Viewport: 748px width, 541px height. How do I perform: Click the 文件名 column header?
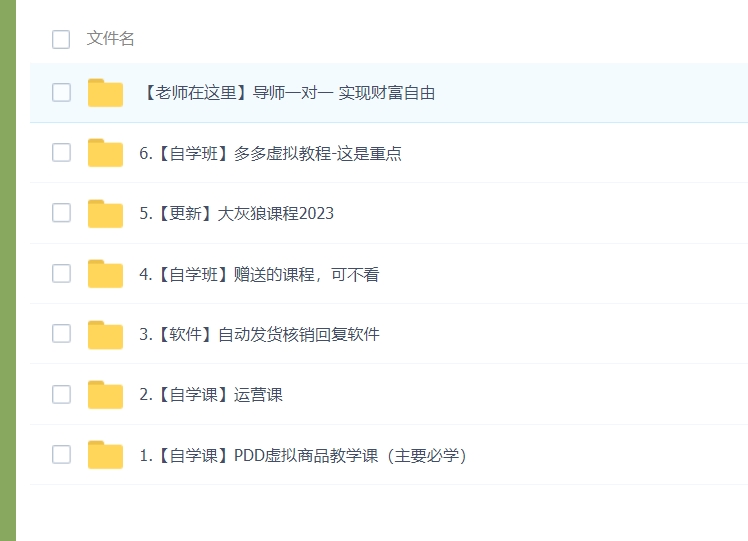pyautogui.click(x=111, y=39)
